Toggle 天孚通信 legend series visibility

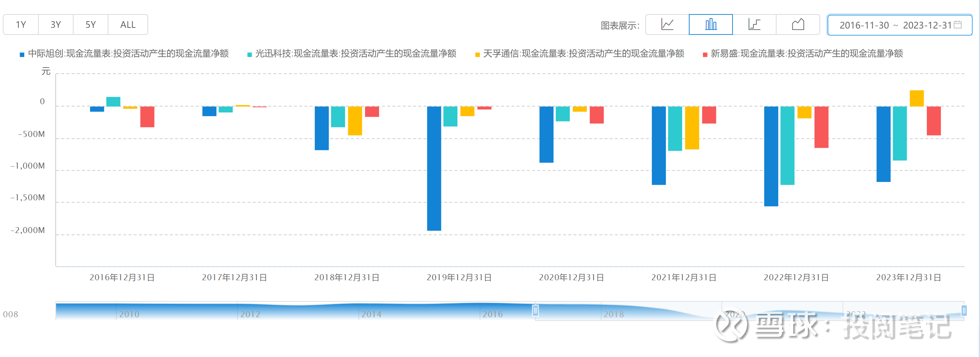pyautogui.click(x=579, y=54)
